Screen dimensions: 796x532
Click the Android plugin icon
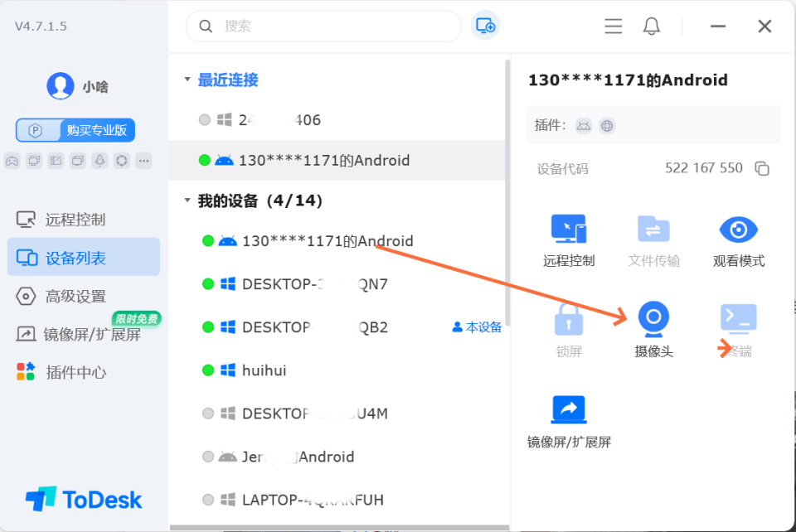[583, 125]
